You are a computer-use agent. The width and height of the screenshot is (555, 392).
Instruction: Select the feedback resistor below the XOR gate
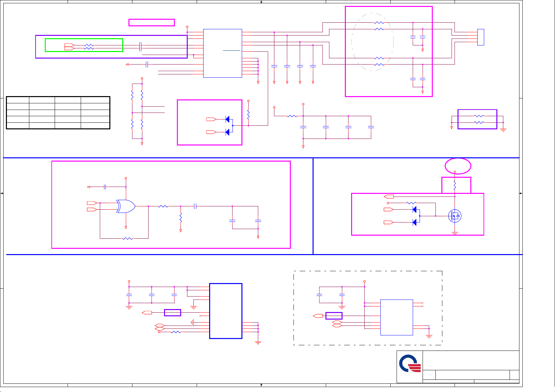pyautogui.click(x=127, y=238)
